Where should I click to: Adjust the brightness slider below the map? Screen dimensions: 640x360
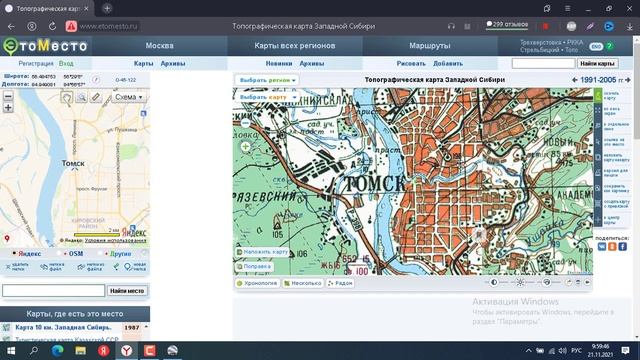coord(520,282)
